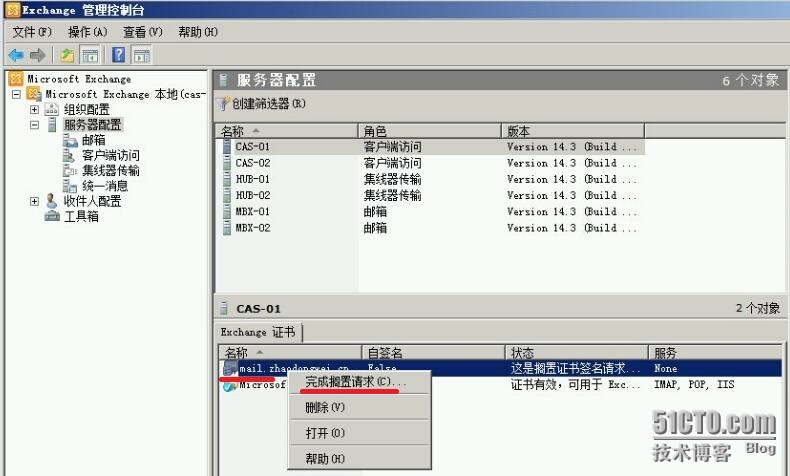
Task: Sort certificates by 状态 column header
Action: (x=576, y=352)
